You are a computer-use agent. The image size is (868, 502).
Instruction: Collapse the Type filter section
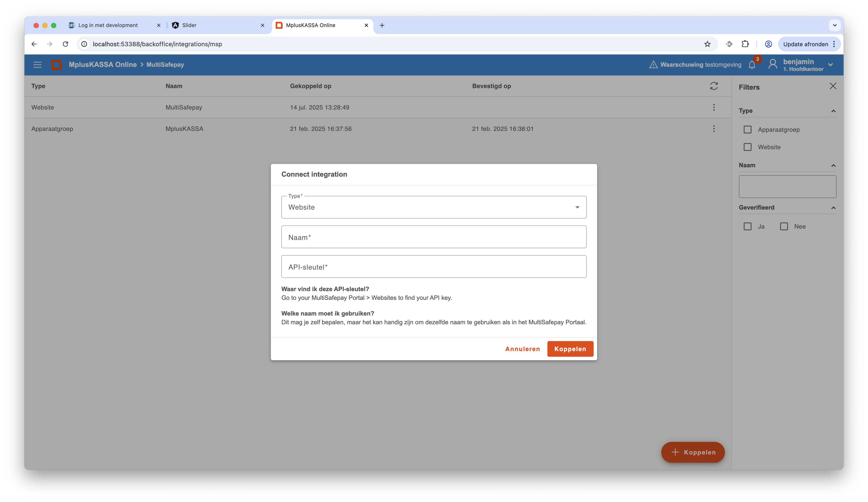(833, 111)
